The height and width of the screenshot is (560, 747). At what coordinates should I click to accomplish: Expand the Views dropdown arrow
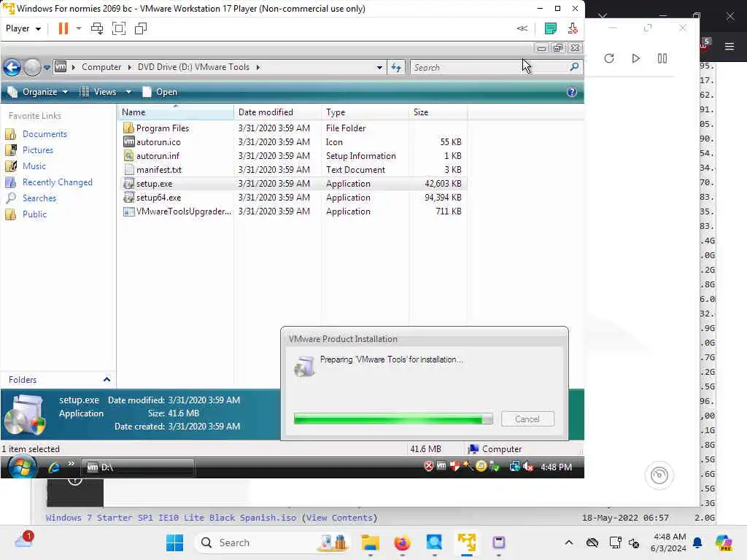[x=128, y=92]
